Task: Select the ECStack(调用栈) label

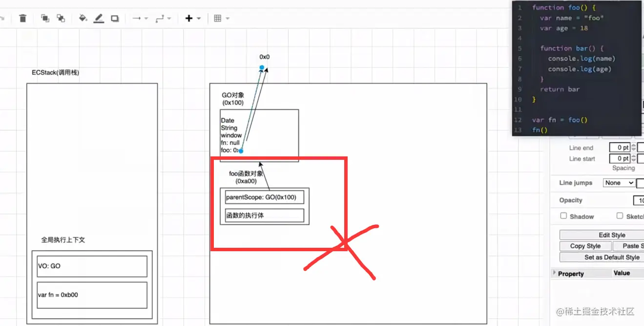Action: point(55,73)
